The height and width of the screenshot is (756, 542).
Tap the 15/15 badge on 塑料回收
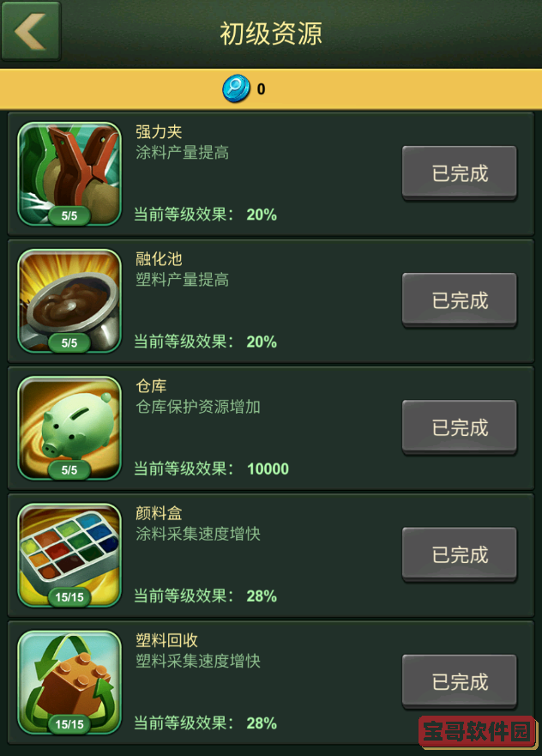69,724
